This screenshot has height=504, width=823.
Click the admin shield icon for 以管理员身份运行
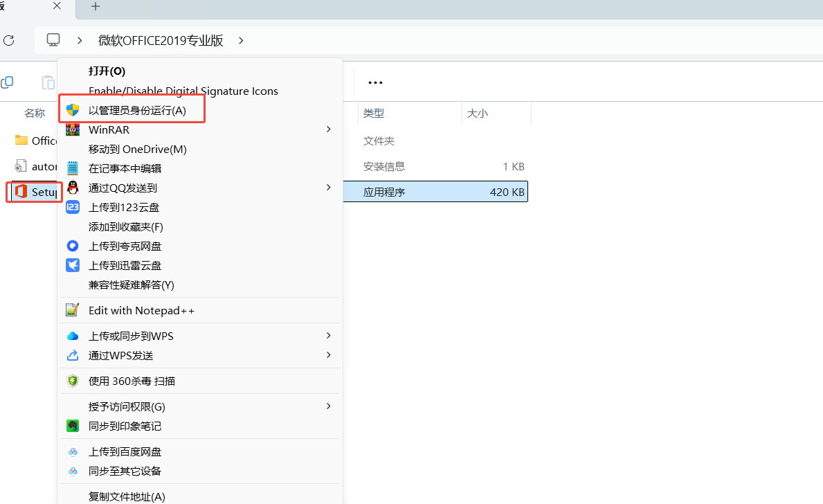73,110
